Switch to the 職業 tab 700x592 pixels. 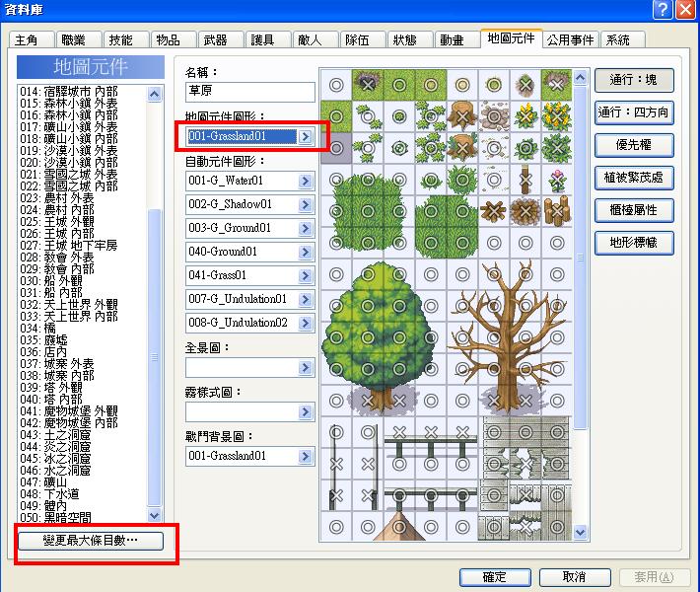click(x=79, y=39)
